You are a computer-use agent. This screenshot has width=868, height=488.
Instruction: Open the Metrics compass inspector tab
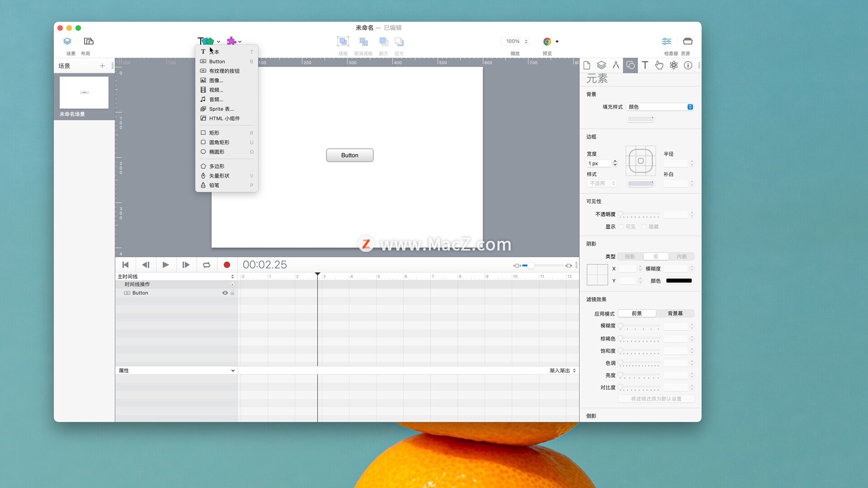click(x=616, y=65)
